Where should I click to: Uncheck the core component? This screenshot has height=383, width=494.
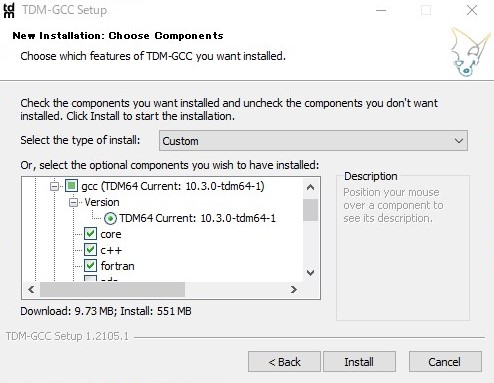coord(90,234)
